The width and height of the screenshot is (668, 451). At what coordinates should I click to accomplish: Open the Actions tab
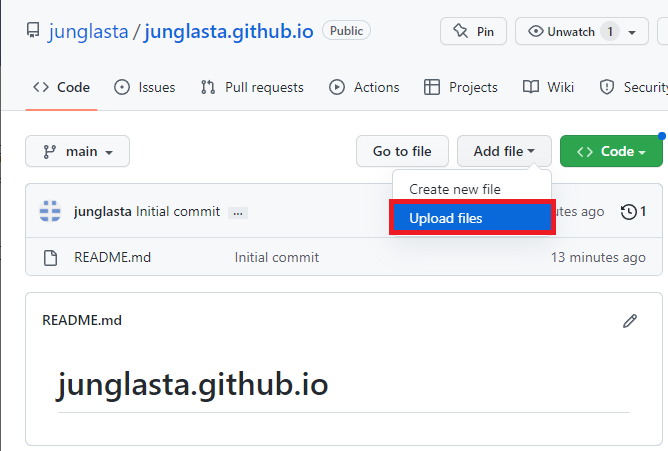tap(364, 87)
